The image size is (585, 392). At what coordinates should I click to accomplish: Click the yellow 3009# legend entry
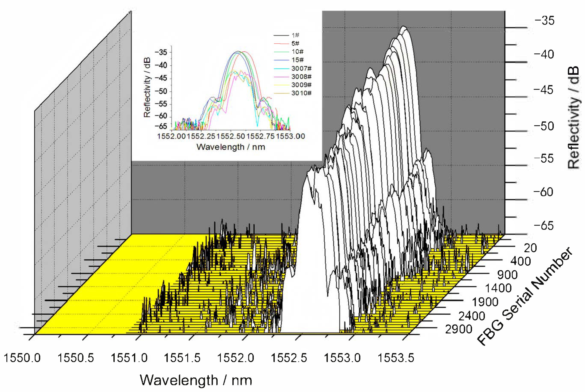coord(301,85)
